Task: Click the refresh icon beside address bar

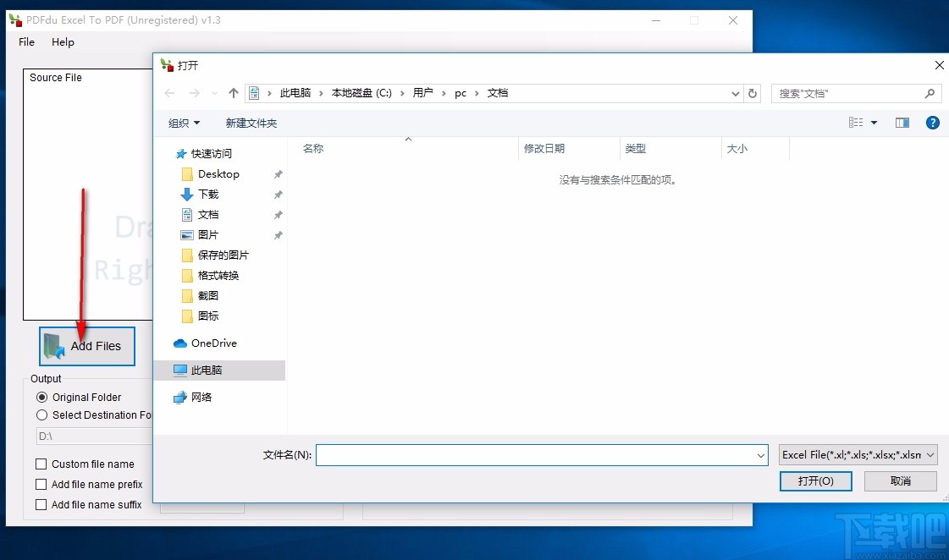Action: (x=753, y=93)
